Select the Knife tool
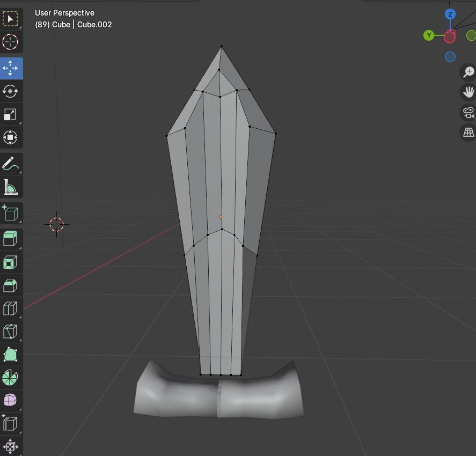Image resolution: width=476 pixels, height=456 pixels. (x=11, y=332)
